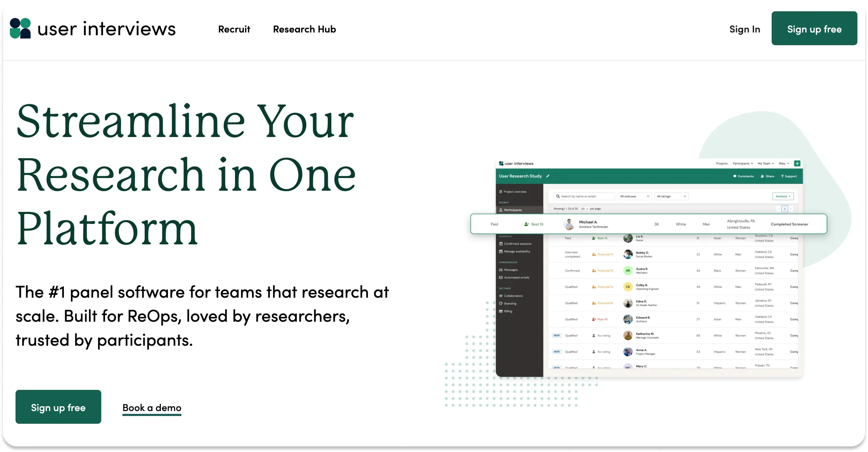Viewport: 868px width, 452px height.
Task: Open the All ratings dropdown
Action: tap(671, 196)
